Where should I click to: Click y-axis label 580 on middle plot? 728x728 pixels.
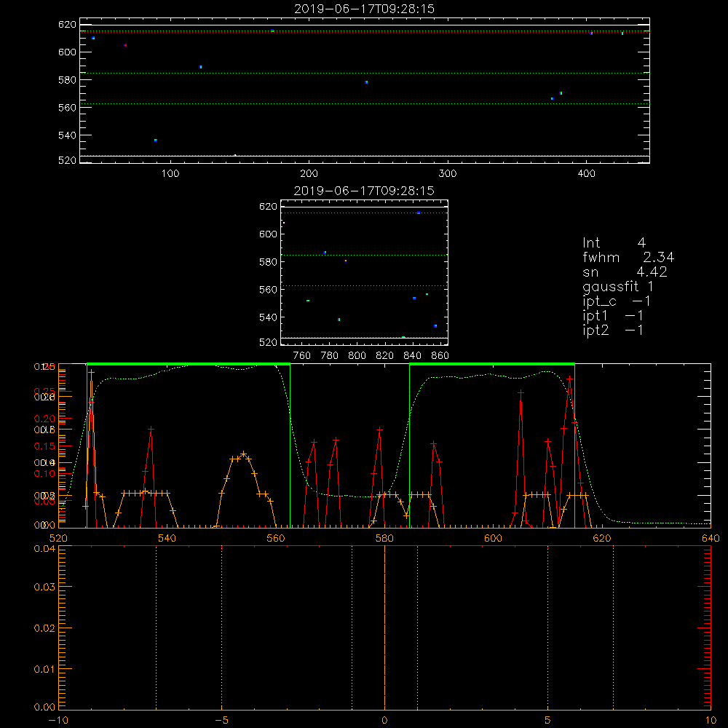(x=268, y=262)
